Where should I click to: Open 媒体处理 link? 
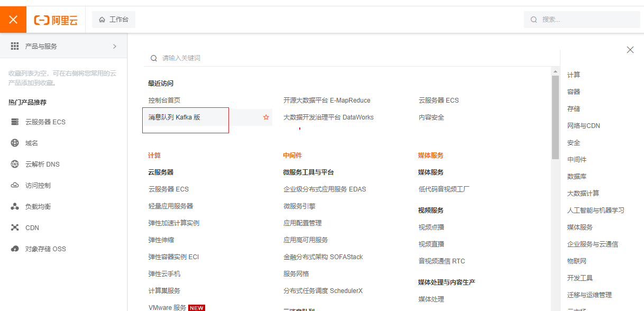pos(431,299)
